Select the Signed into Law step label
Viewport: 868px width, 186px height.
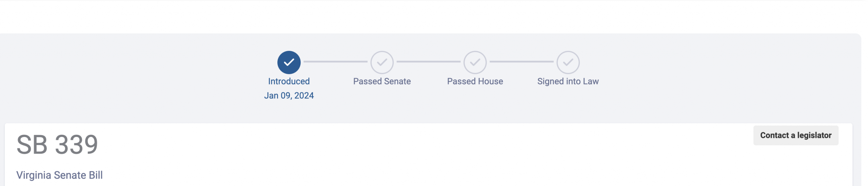click(x=568, y=82)
